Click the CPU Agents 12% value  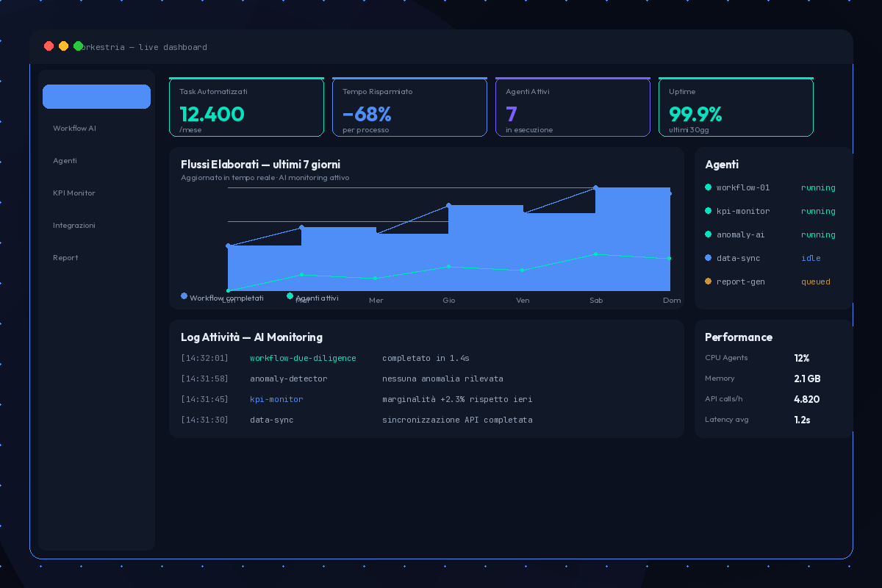click(x=801, y=358)
